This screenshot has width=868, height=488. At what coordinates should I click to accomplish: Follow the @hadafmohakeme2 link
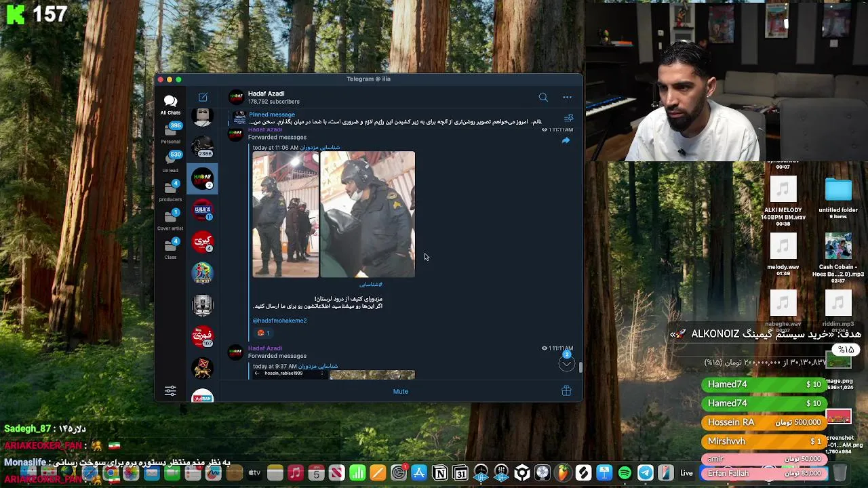[279, 321]
